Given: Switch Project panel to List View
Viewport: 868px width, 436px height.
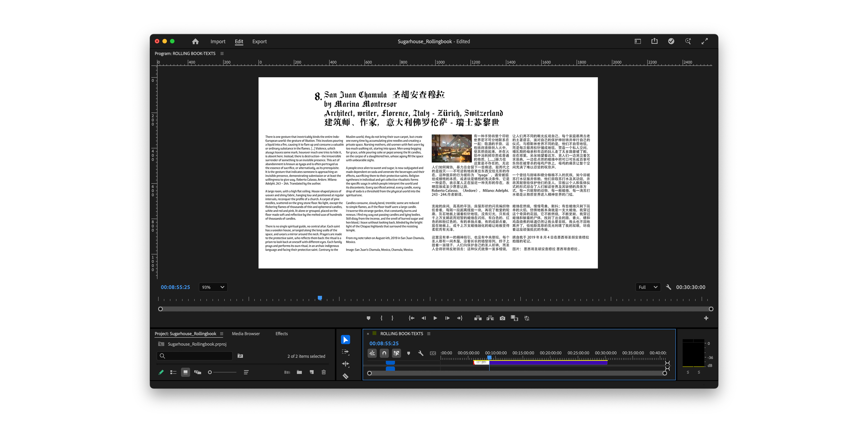Looking at the screenshot, I should tap(173, 372).
